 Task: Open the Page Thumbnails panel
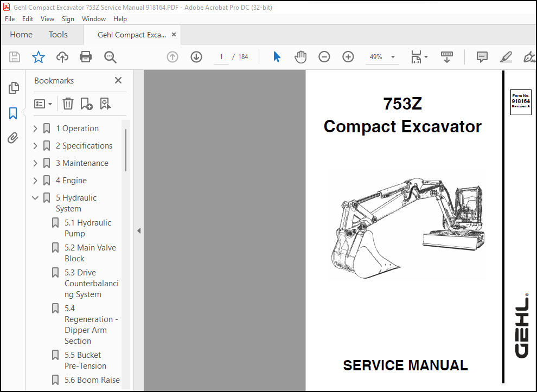[x=12, y=87]
